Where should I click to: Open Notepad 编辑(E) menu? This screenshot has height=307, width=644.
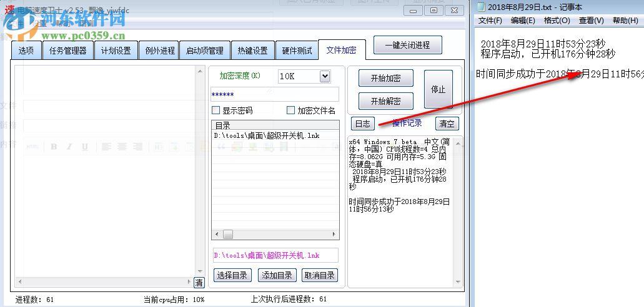click(x=523, y=20)
